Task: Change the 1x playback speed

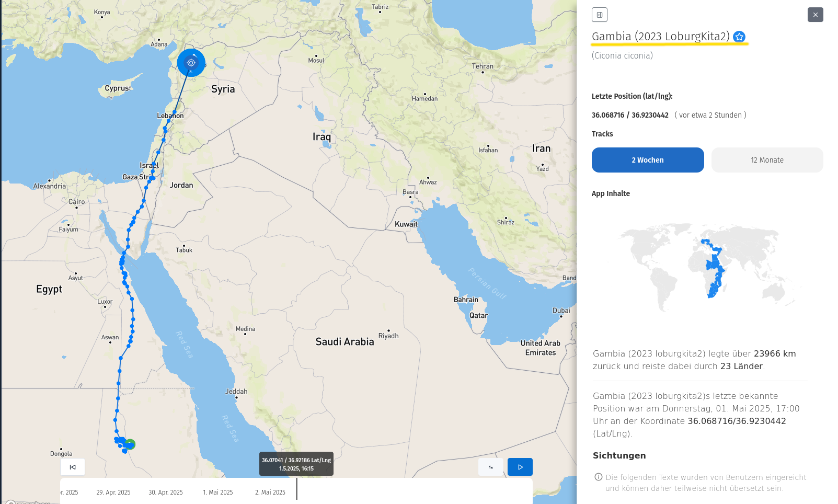Action: tap(491, 467)
